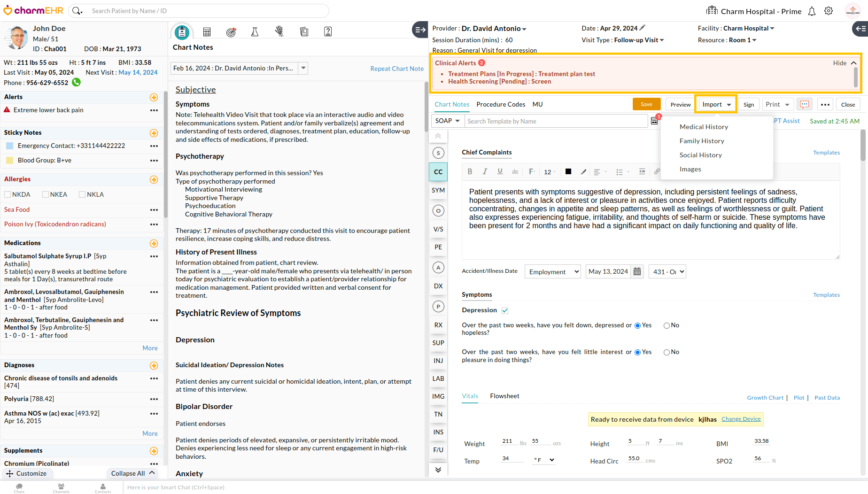The image size is (868, 494).
Task: Switch to the Procedure Codes tab
Action: pyautogui.click(x=501, y=104)
